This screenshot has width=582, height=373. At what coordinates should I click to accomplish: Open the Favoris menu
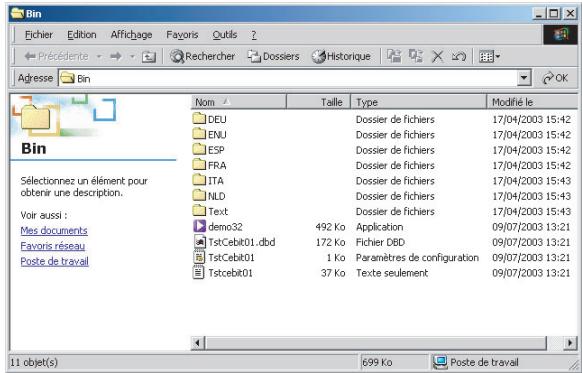182,35
